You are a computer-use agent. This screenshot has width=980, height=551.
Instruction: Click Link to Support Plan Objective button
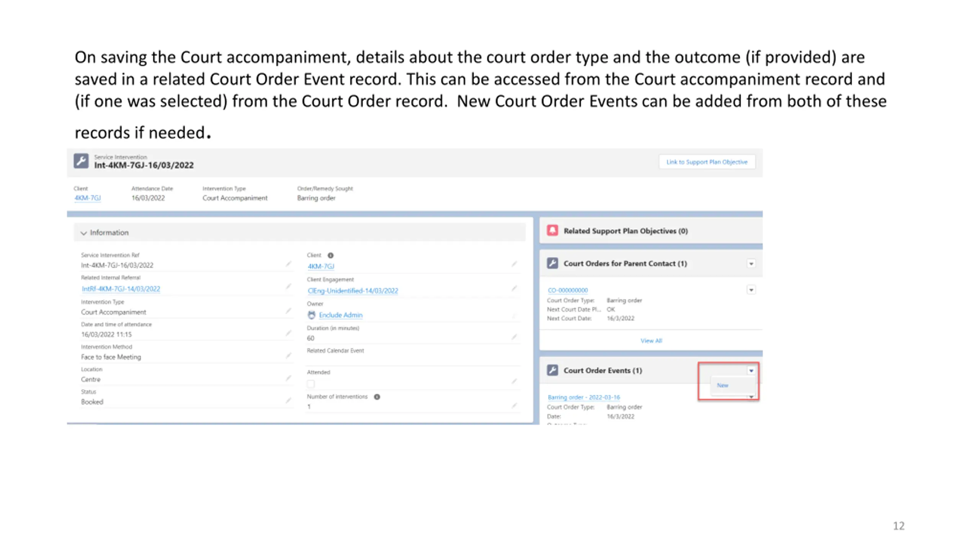[x=707, y=162]
